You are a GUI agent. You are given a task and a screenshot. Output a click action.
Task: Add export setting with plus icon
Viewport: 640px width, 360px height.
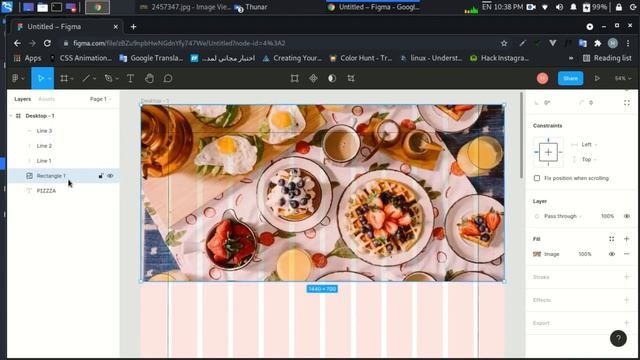[627, 322]
